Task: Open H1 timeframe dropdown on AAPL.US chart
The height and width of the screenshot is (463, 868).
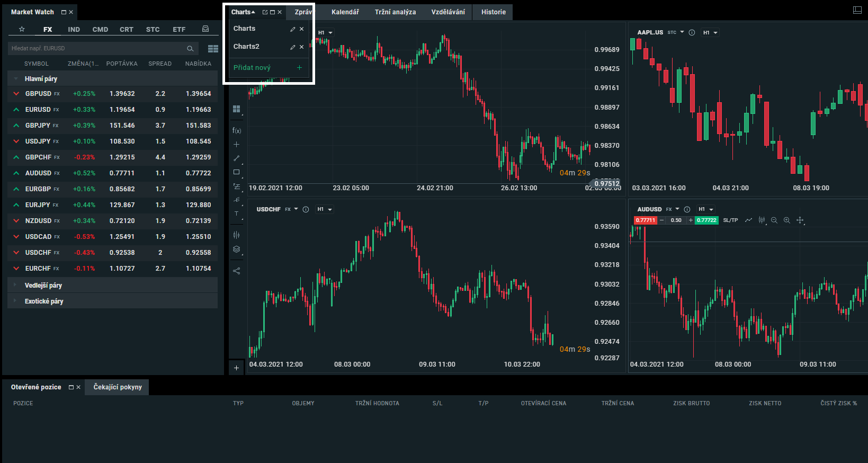Action: click(x=710, y=33)
